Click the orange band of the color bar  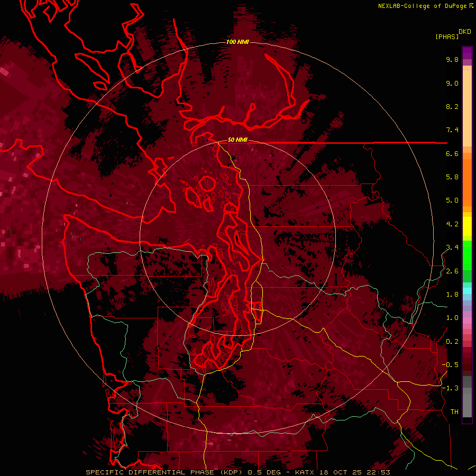[467, 182]
